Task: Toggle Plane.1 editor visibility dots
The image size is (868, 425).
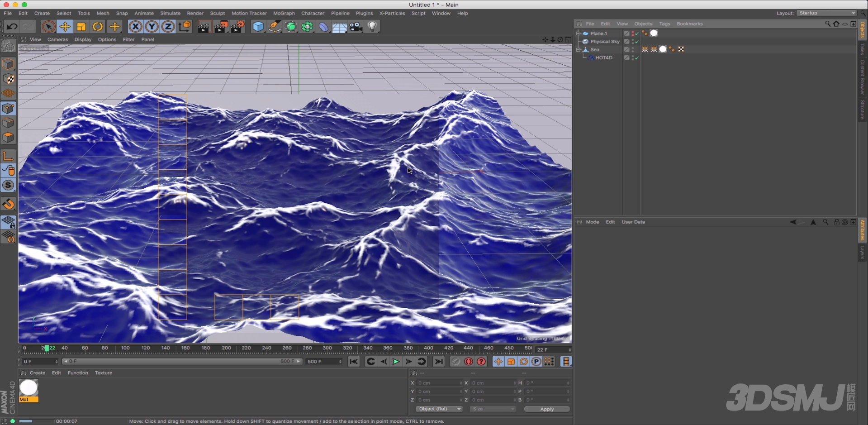Action: [633, 33]
